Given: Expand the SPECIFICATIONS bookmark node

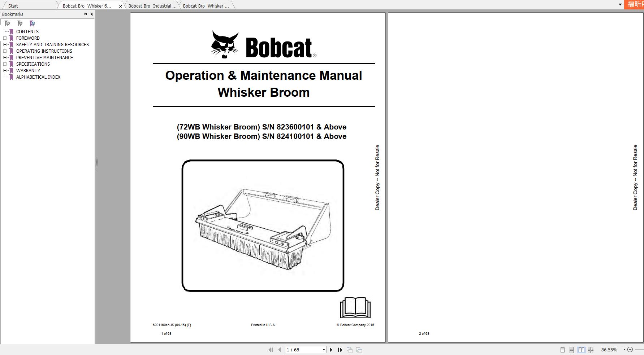Looking at the screenshot, I should (5, 64).
